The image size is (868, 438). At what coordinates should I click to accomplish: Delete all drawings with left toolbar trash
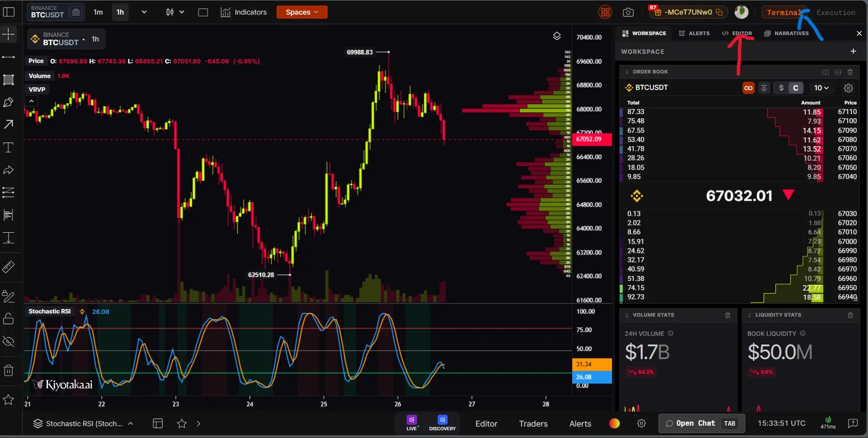(9, 370)
